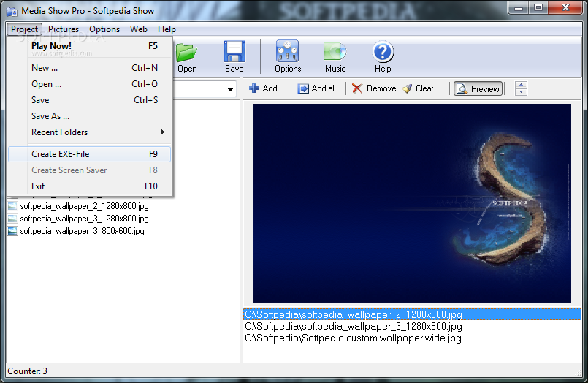The image size is (588, 383).
Task: Select playlist entry C:\Softpedia\softpedia_wallpaper_3_1280x800.jpg
Action: (354, 327)
